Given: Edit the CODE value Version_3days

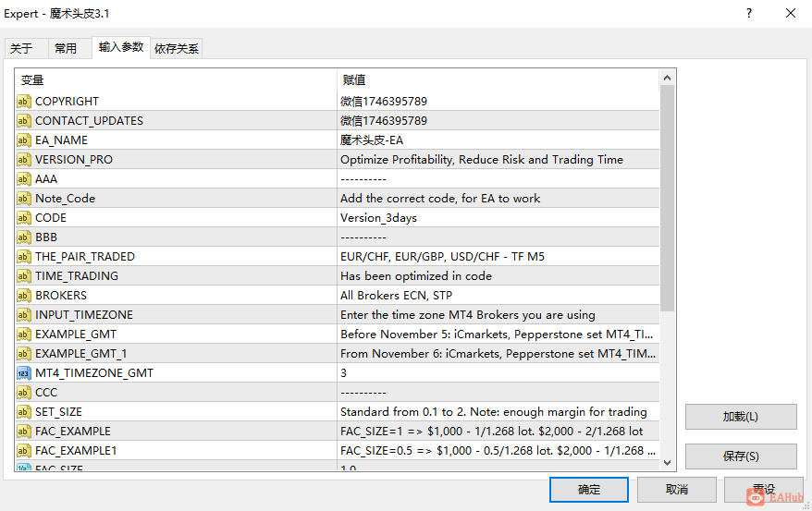Looking at the screenshot, I should coord(498,218).
